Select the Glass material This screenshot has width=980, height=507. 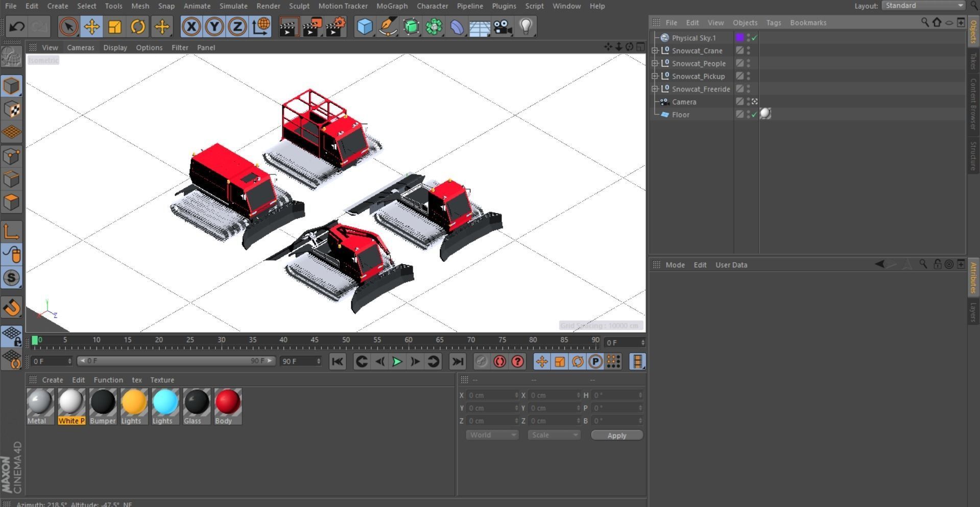[197, 406]
